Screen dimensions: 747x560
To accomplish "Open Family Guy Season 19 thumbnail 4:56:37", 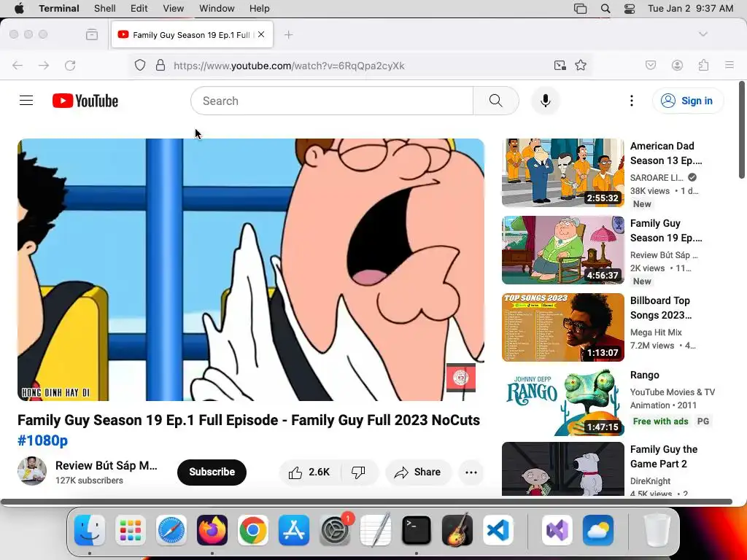I will click(563, 250).
